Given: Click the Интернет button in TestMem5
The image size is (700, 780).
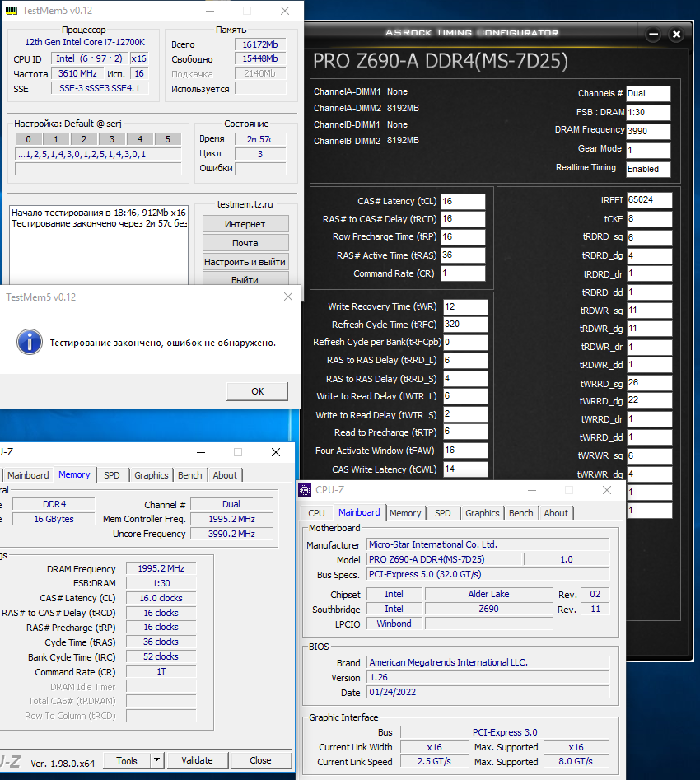Looking at the screenshot, I should (245, 224).
